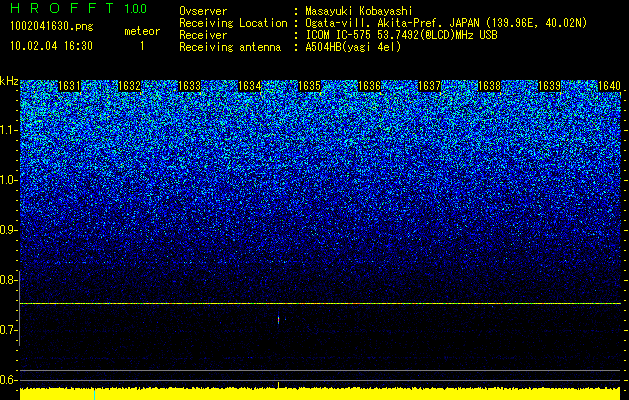629x400 pixels.
Task: Click the 1638 time marker
Action: pyautogui.click(x=489, y=86)
